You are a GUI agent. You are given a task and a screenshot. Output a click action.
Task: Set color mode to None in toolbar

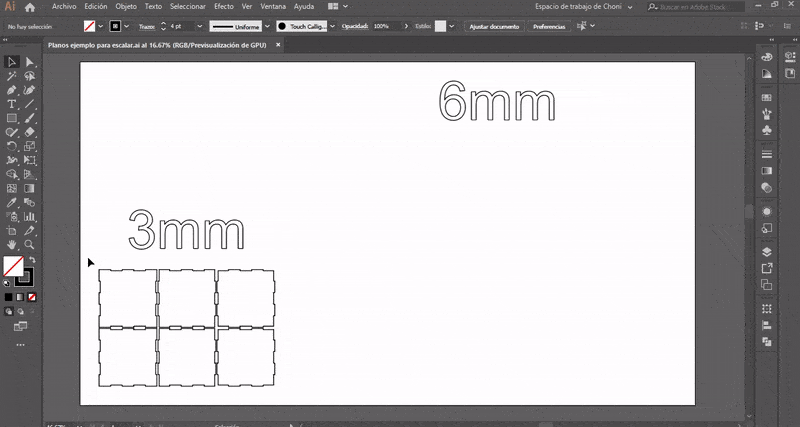32,297
